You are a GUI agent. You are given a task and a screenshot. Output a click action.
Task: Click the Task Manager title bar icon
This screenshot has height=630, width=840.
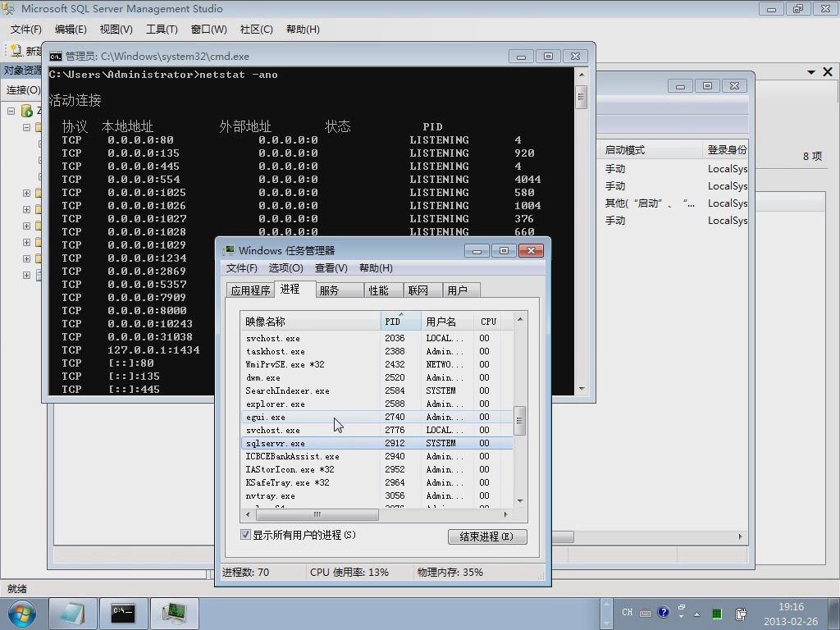[x=229, y=251]
